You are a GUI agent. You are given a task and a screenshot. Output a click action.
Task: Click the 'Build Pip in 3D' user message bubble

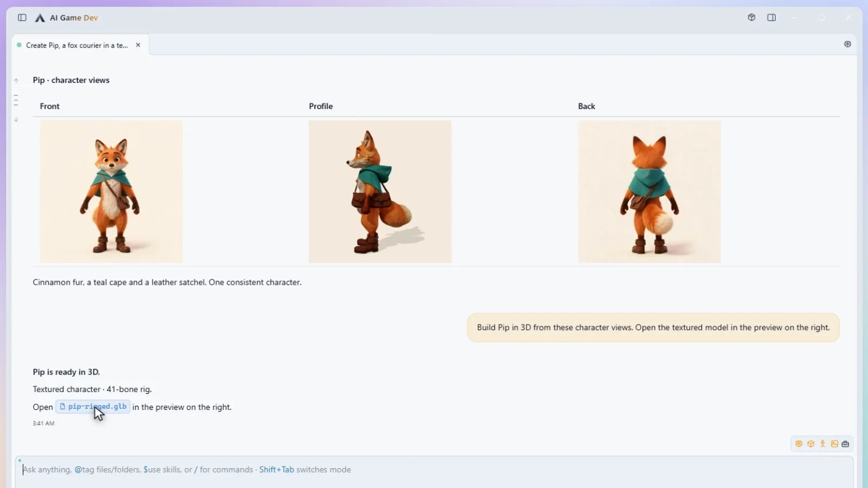(x=653, y=328)
